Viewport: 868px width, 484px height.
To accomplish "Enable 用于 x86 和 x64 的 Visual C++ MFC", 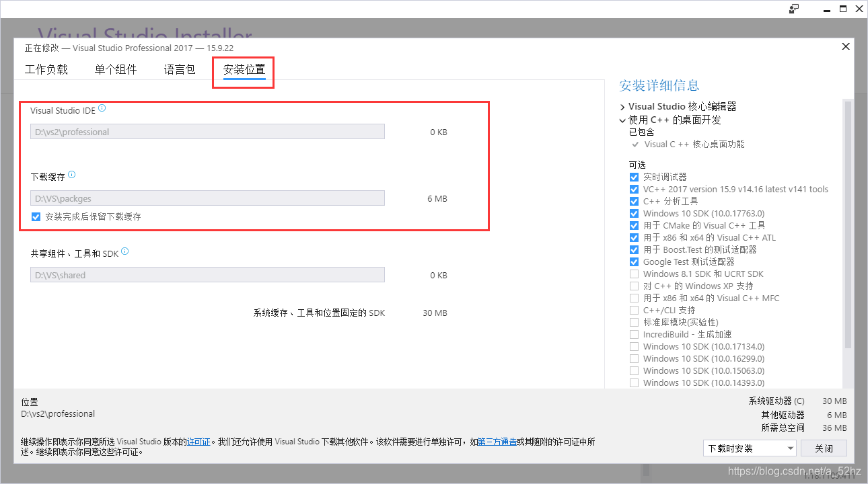I will point(634,298).
